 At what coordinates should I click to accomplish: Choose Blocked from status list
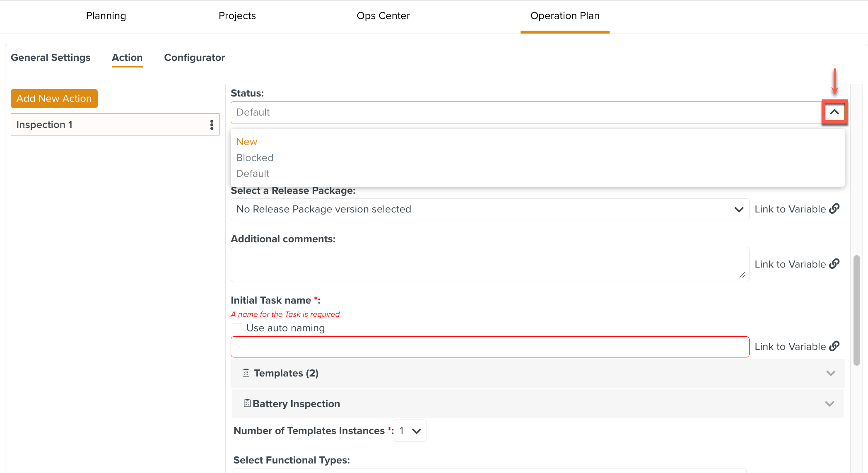pos(255,158)
